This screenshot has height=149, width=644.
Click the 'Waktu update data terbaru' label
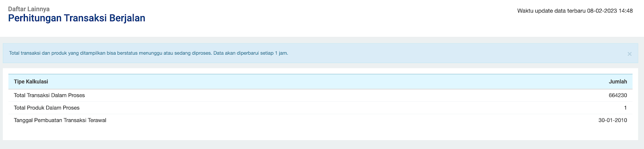551,11
